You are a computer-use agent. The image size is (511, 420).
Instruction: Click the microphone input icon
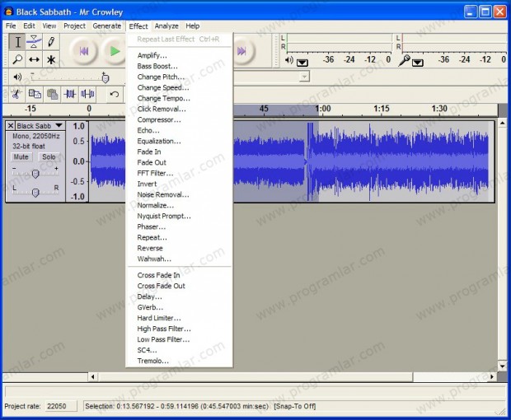point(404,60)
